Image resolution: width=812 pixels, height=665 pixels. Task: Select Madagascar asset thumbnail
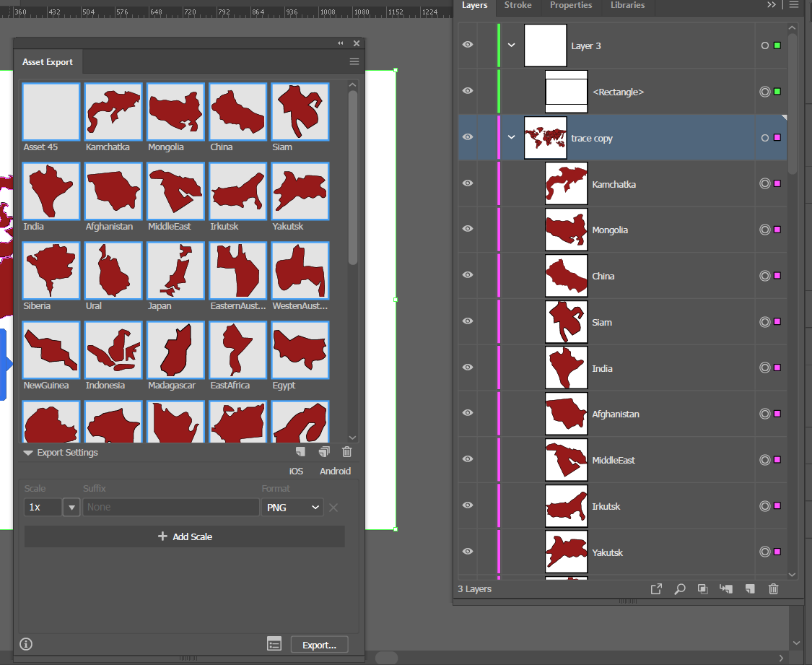point(175,350)
